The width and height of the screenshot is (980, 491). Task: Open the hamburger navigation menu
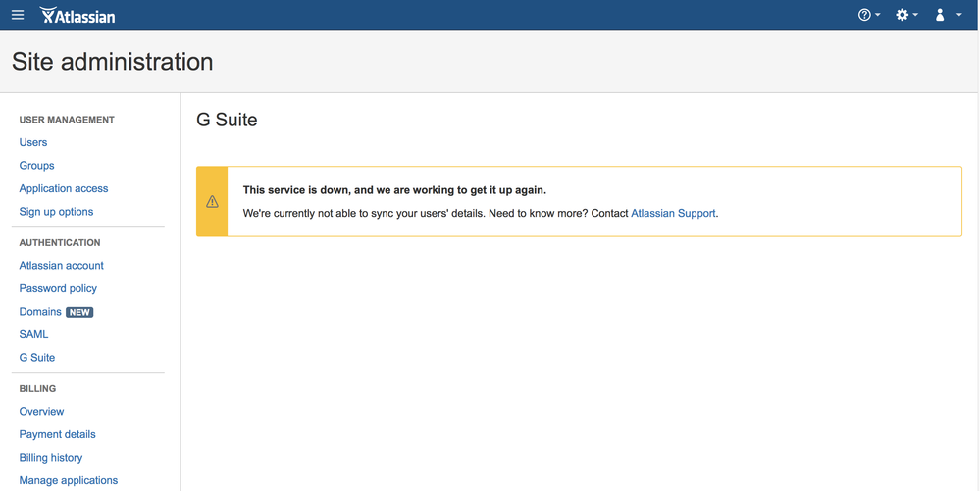18,15
